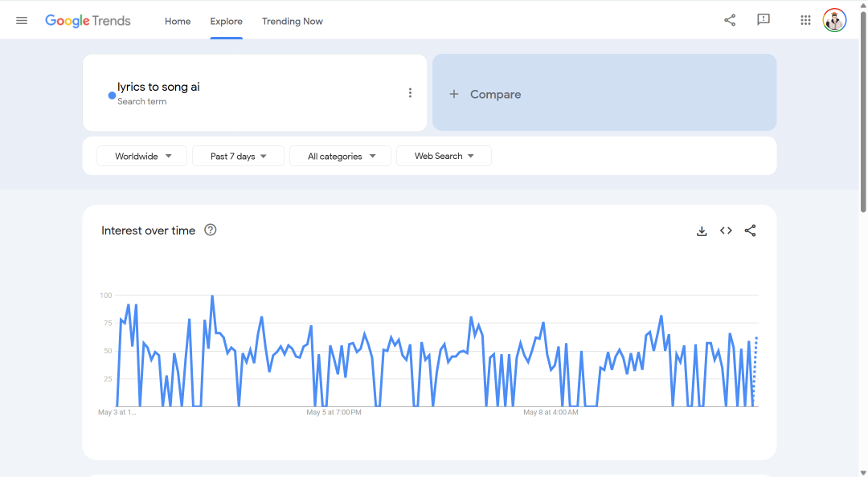Click the scrollbar down arrow
The height and width of the screenshot is (477, 868).
pos(863,472)
